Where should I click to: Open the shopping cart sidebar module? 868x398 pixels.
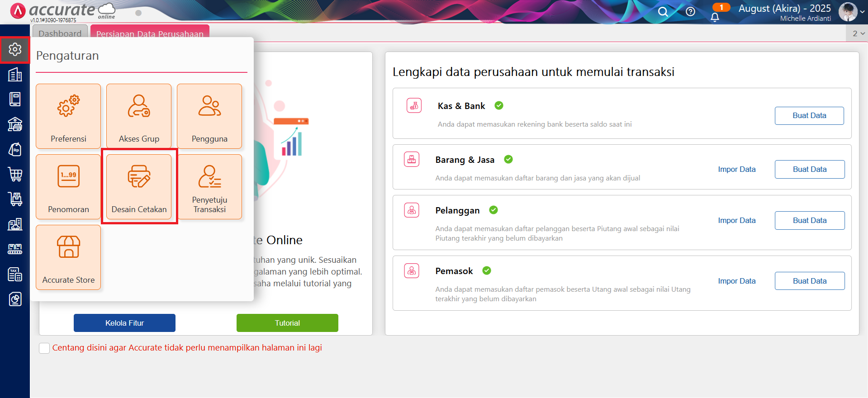(x=15, y=174)
